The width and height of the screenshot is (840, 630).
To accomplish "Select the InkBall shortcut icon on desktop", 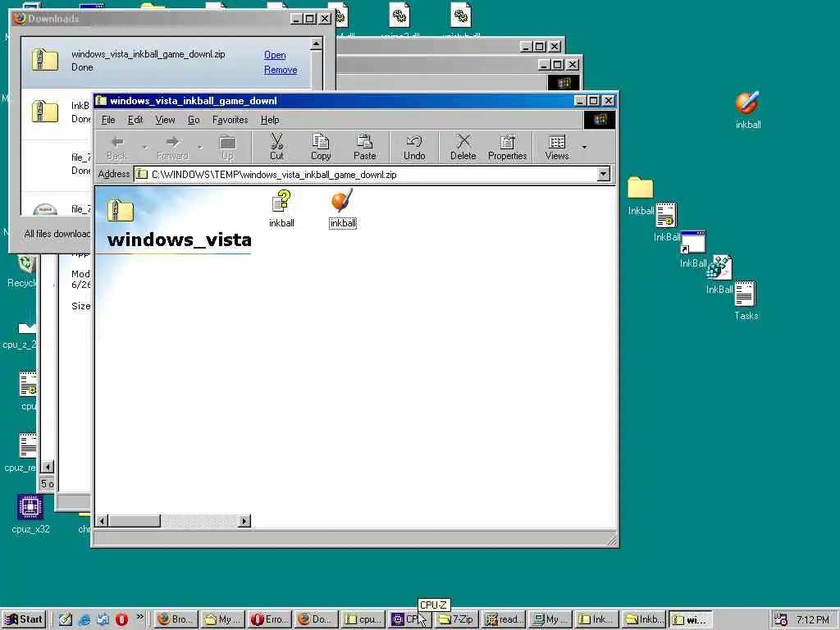I will tap(692, 248).
